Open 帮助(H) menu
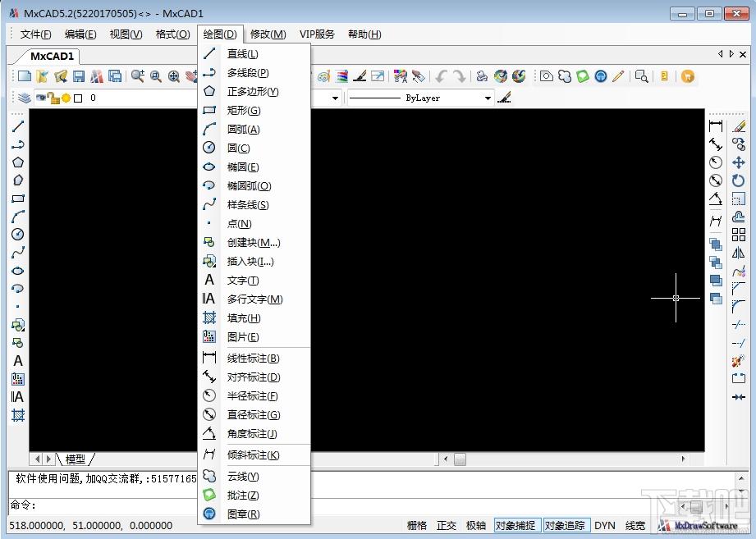Viewport: 756px width, 539px height. (x=364, y=34)
